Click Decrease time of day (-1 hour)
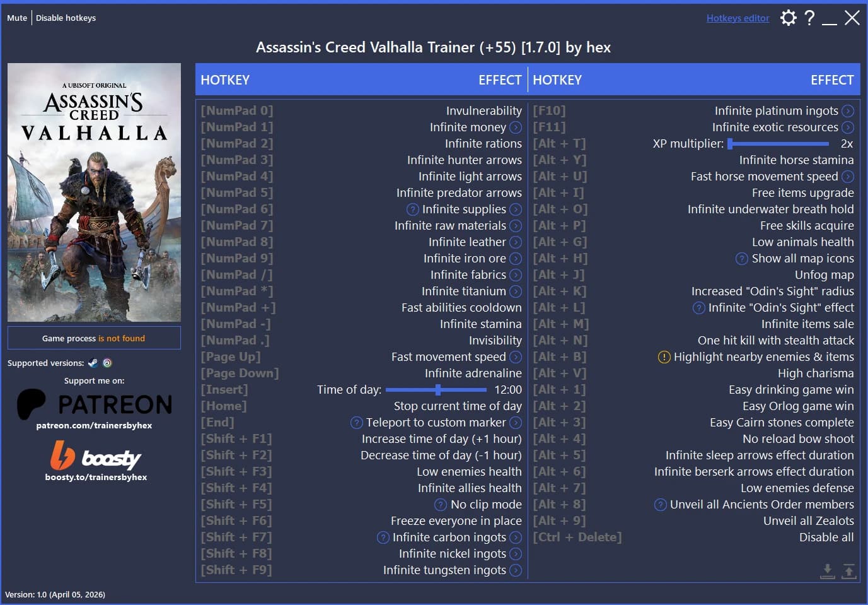Viewport: 868px width, 605px height. click(x=441, y=455)
